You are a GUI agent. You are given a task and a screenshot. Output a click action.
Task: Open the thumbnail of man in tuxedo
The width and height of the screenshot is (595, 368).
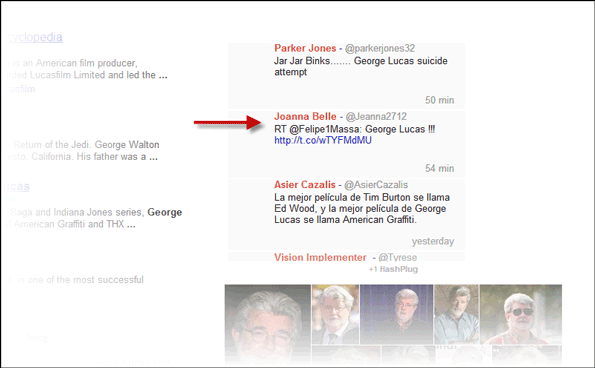coord(335,315)
